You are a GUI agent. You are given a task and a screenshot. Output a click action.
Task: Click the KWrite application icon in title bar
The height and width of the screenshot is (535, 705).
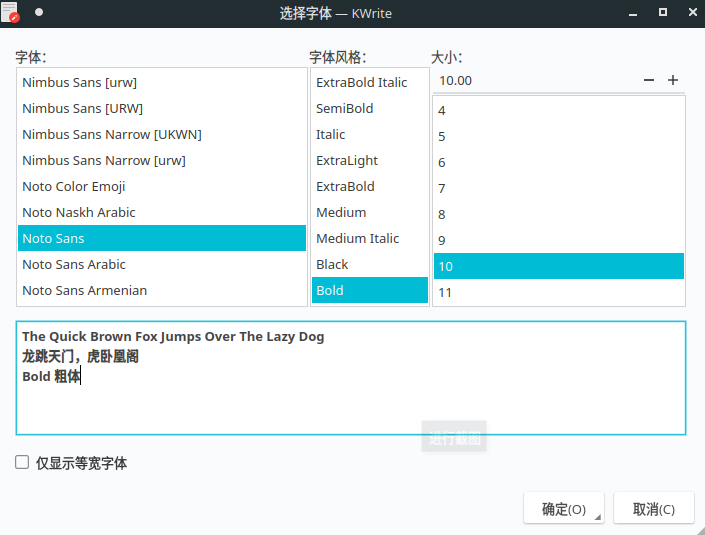click(x=10, y=12)
